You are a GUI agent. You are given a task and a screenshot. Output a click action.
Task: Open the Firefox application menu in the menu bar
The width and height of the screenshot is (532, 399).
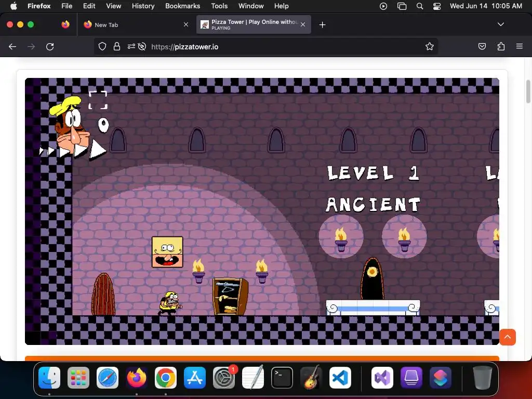39,6
